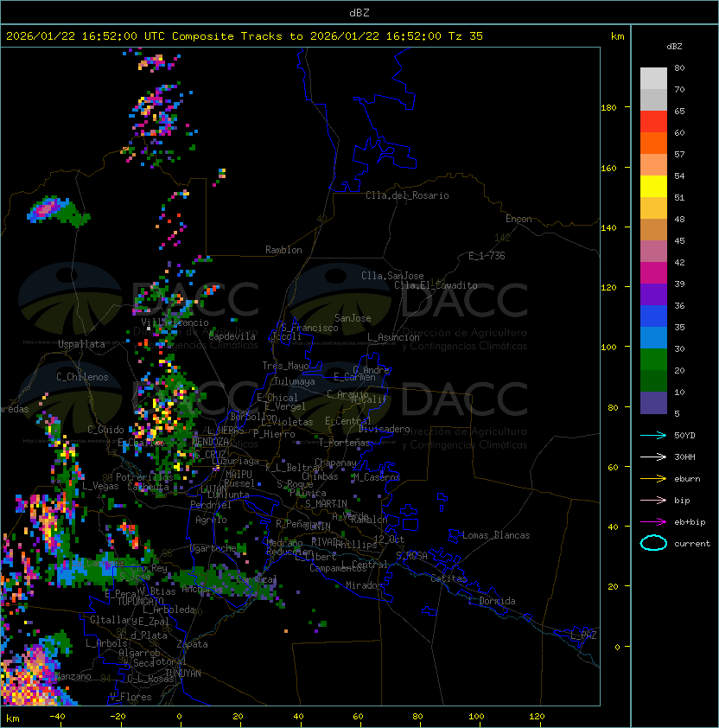This screenshot has width=719, height=728.
Task: Click the V_Flores map label
Action: click(130, 697)
